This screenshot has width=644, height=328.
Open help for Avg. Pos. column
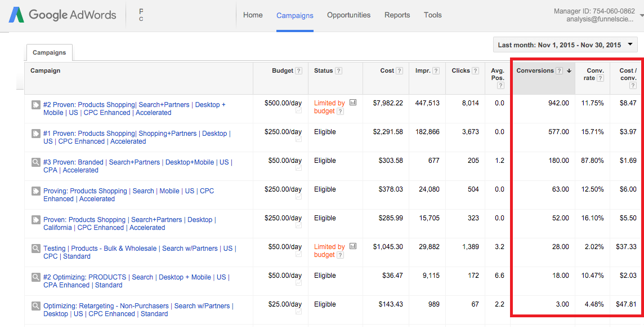[x=500, y=86]
